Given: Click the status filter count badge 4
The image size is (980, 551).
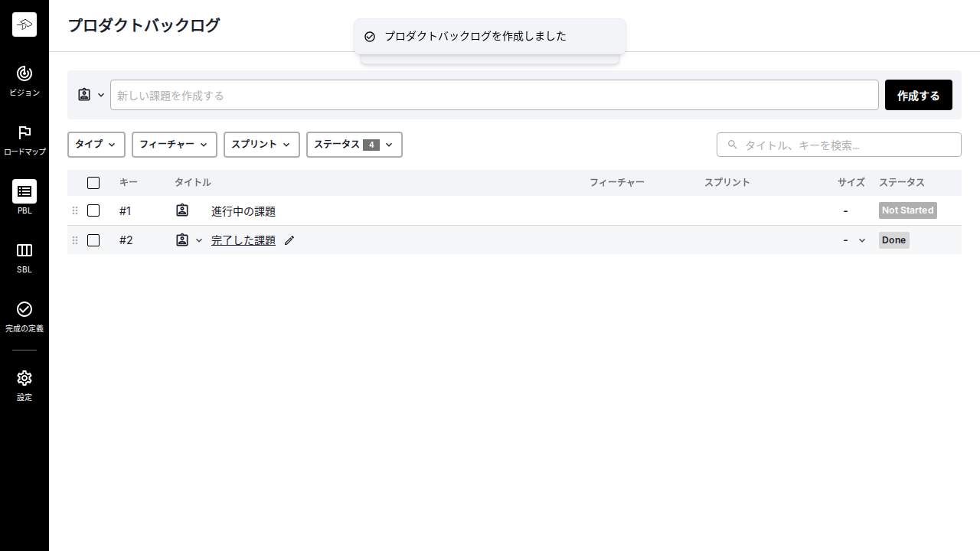Looking at the screenshot, I should [x=371, y=145].
